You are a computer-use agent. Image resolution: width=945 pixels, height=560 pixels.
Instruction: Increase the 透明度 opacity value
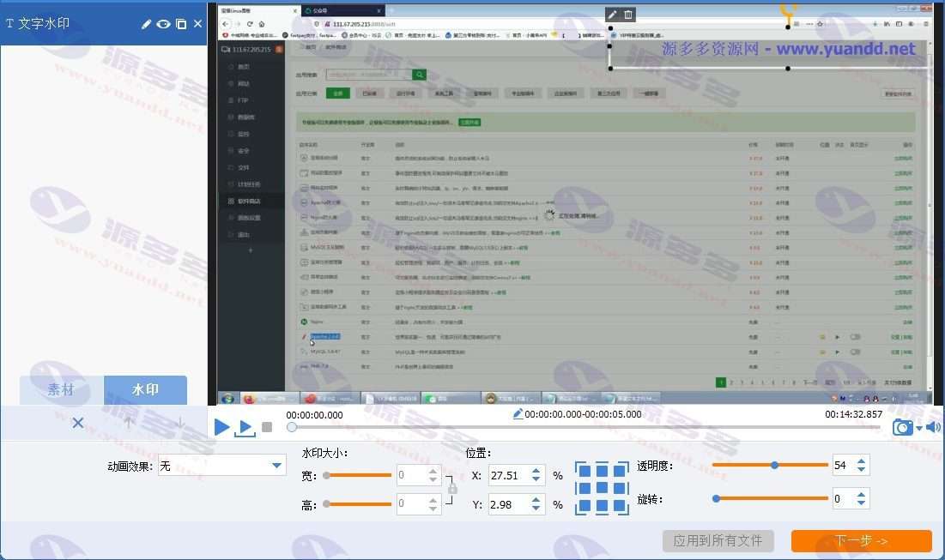(x=861, y=461)
